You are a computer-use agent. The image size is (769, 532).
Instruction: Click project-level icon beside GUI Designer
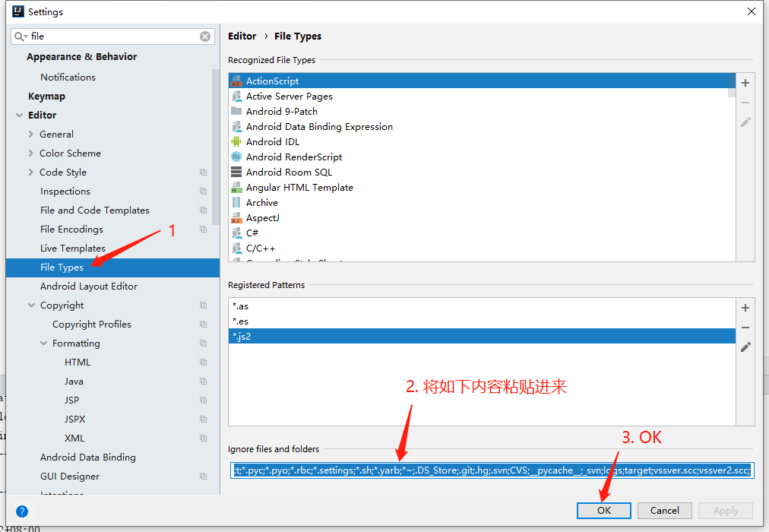[203, 476]
